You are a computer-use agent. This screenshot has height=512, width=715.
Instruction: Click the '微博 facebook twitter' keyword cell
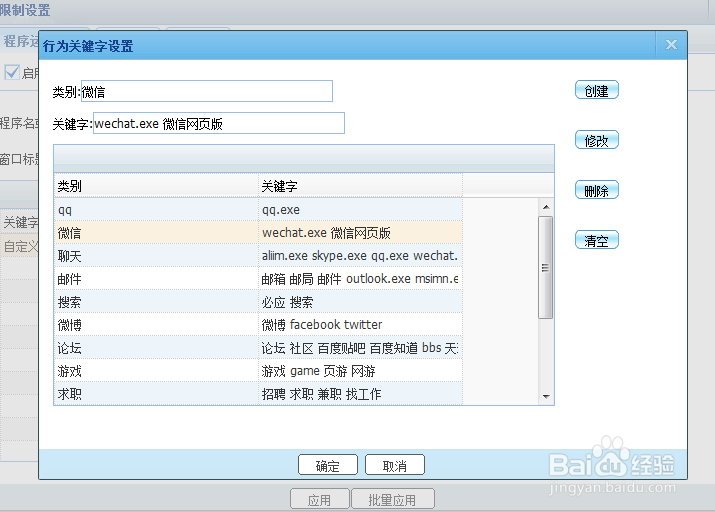pos(360,325)
